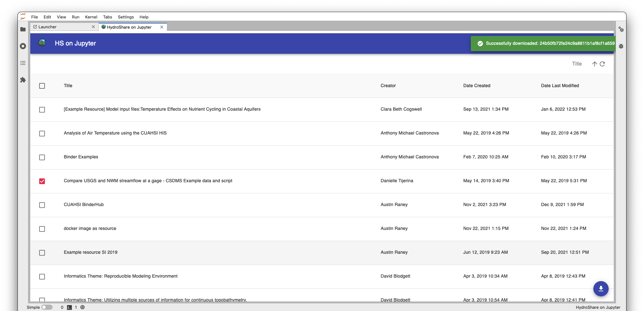Image resolution: width=644 pixels, height=311 pixels.
Task: Click the HydroShare globe logo in header
Action: tap(42, 43)
